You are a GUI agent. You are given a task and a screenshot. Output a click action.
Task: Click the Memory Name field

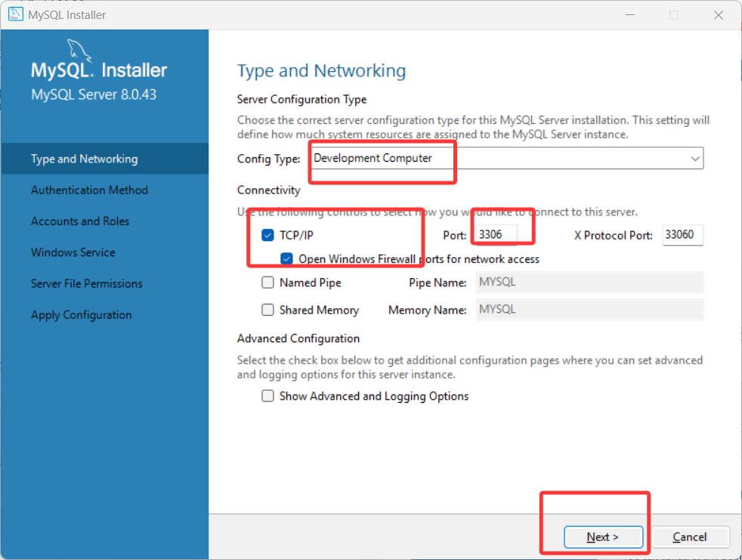[589, 310]
